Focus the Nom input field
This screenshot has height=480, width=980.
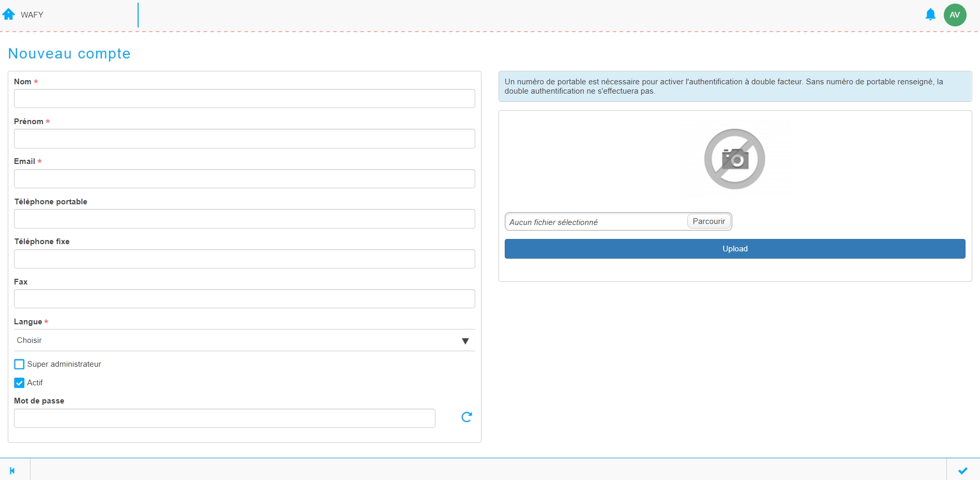[244, 98]
